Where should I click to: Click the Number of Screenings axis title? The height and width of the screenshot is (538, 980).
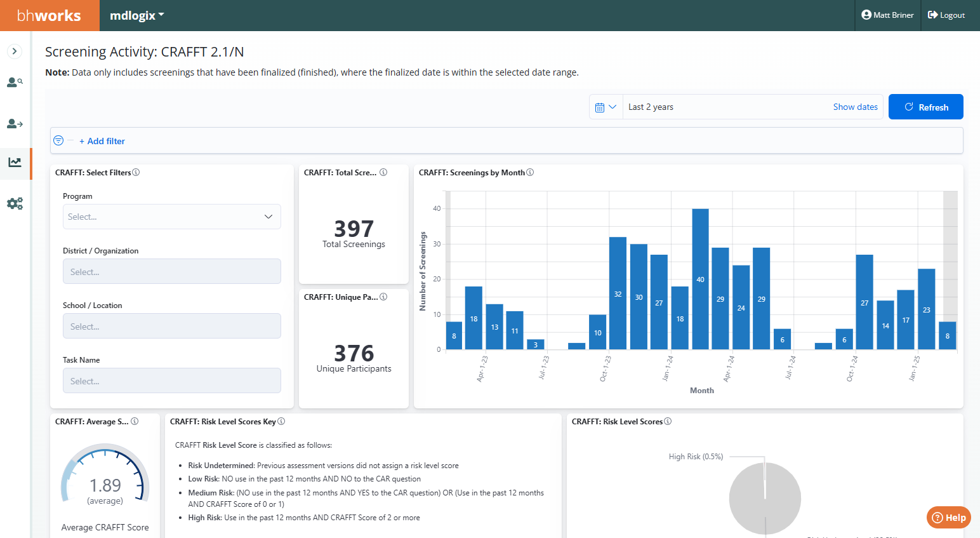pos(423,271)
